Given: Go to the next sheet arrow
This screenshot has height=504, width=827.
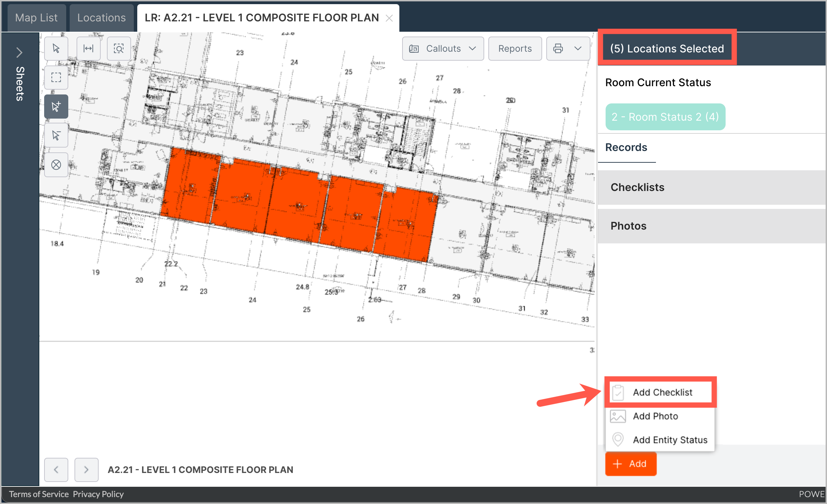Looking at the screenshot, I should tap(86, 470).
